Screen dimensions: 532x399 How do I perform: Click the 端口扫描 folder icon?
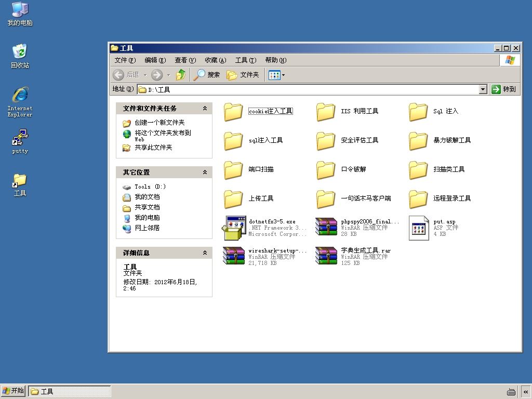(233, 170)
